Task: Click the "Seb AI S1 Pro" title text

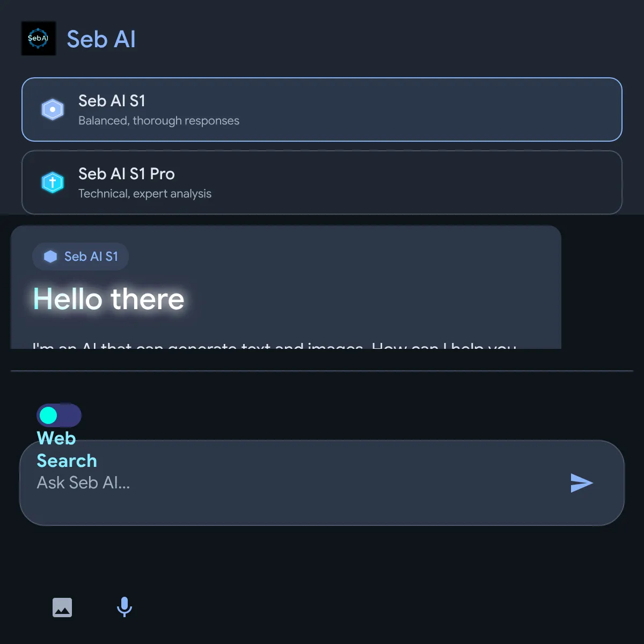Action: pyautogui.click(x=127, y=174)
